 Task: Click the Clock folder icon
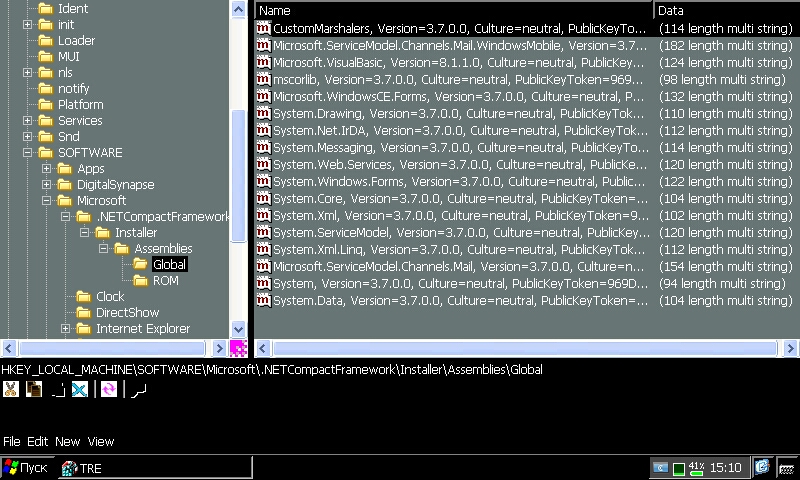[x=83, y=296]
